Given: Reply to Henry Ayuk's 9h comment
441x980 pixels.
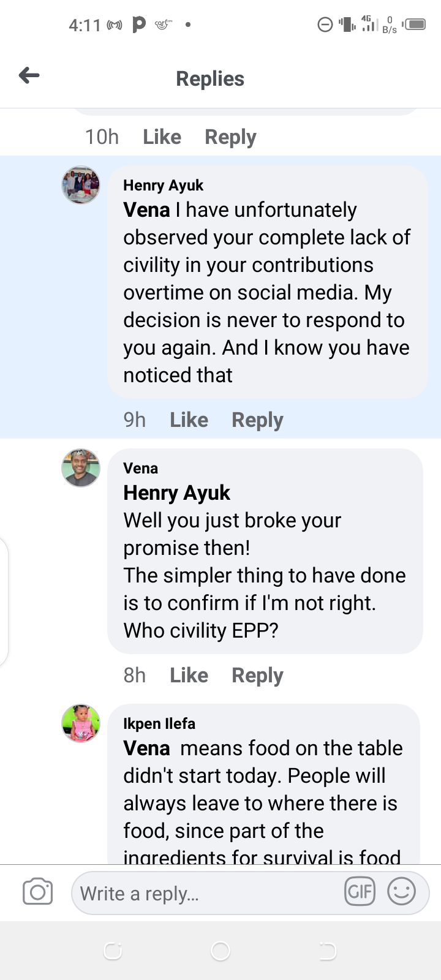Looking at the screenshot, I should 257,420.
